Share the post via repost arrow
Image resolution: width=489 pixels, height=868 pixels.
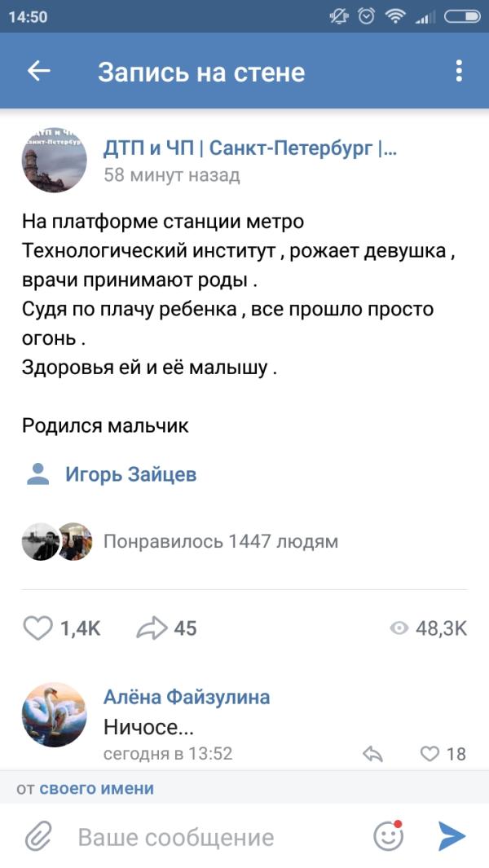coord(152,628)
